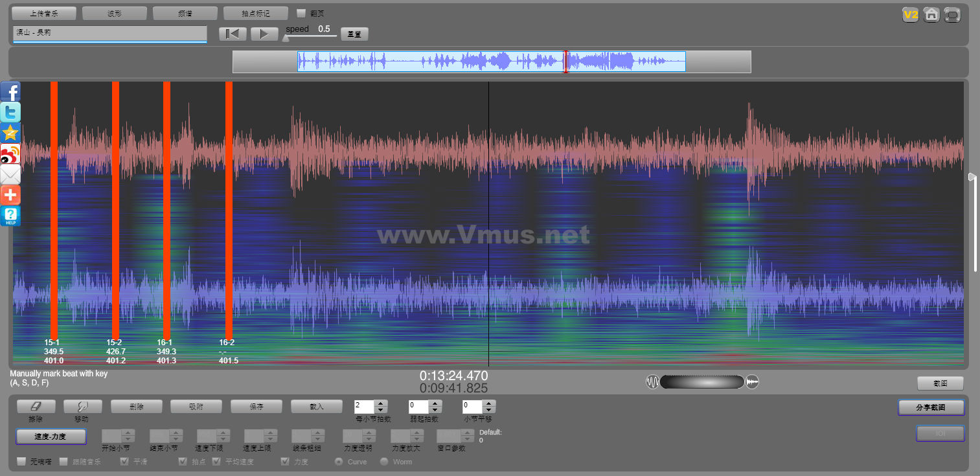Switch to the 频谱 spectrum view
The height and width of the screenshot is (476, 980).
[185, 14]
